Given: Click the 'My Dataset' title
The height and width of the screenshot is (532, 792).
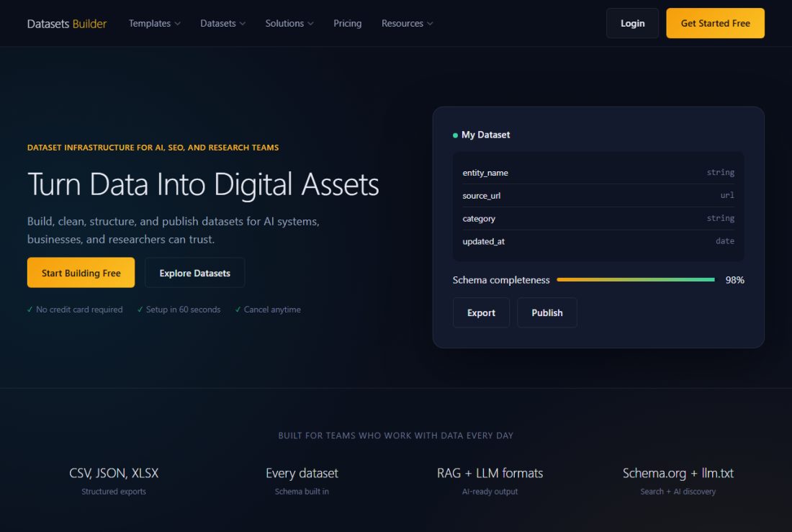Looking at the screenshot, I should (485, 135).
